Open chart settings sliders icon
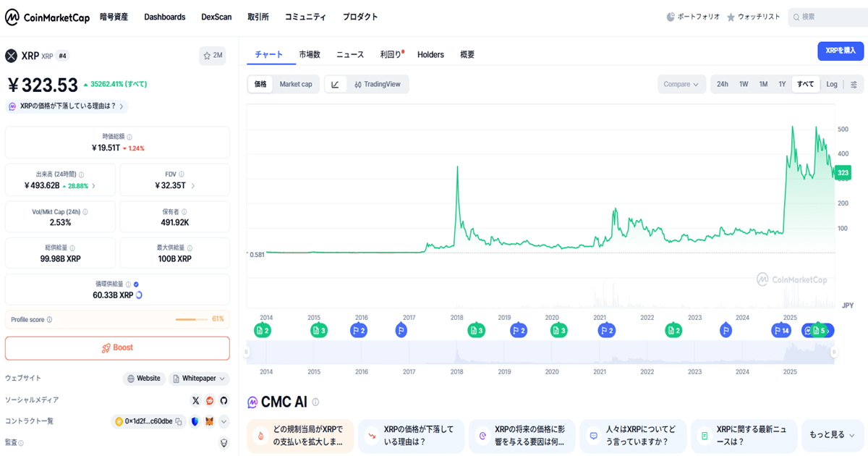Screen dimensions: 868x456 click(854, 85)
